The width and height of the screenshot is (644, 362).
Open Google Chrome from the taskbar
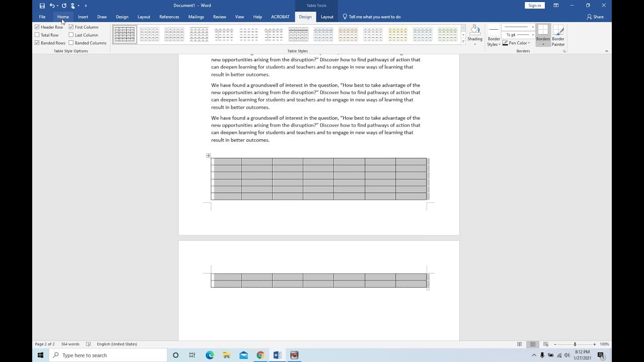(x=260, y=355)
